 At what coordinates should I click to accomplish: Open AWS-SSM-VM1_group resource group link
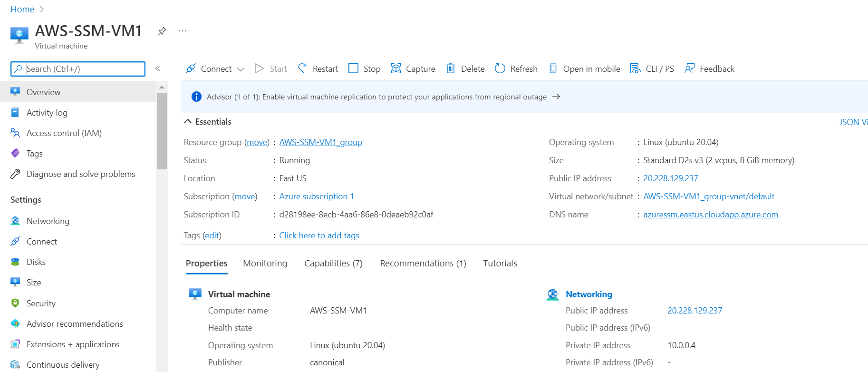coord(321,142)
